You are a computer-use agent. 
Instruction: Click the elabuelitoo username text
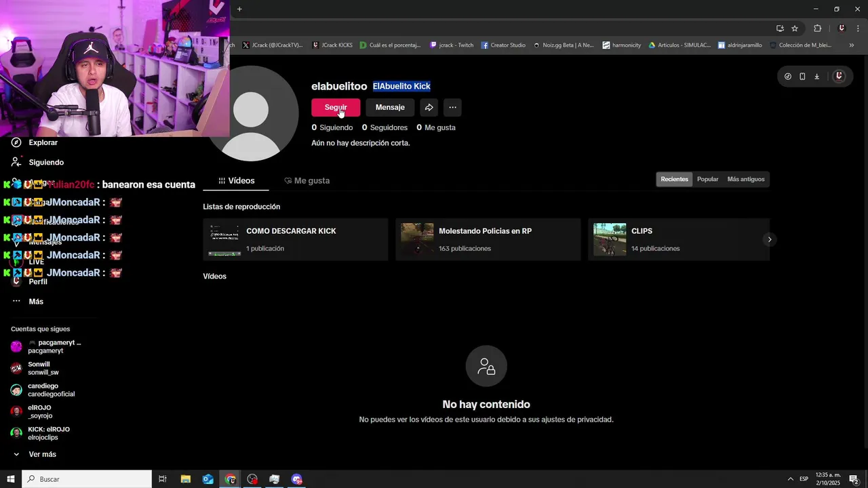(339, 87)
